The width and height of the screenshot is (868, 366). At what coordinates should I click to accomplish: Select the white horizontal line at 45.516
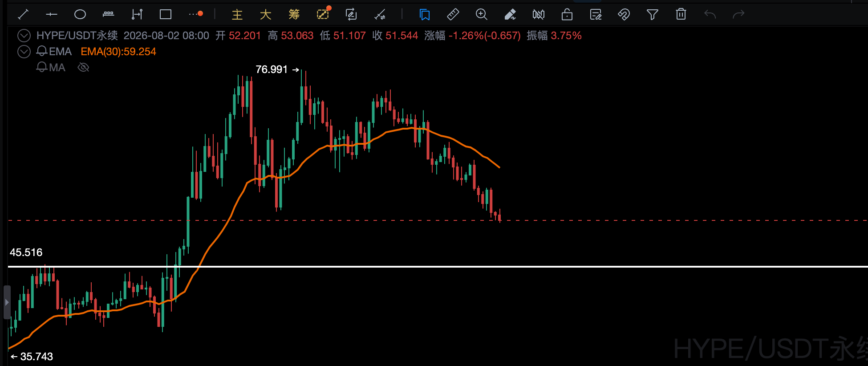[x=438, y=267]
